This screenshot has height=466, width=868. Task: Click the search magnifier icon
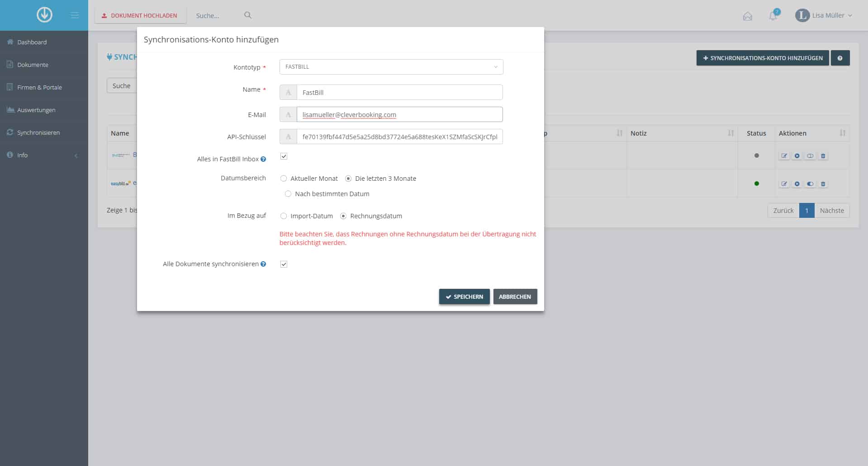pos(248,15)
